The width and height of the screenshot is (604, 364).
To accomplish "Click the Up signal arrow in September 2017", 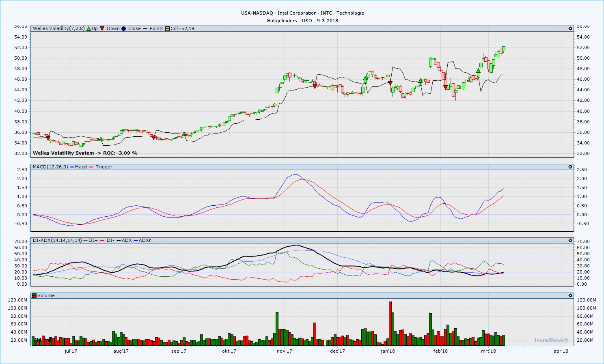I will [x=184, y=134].
